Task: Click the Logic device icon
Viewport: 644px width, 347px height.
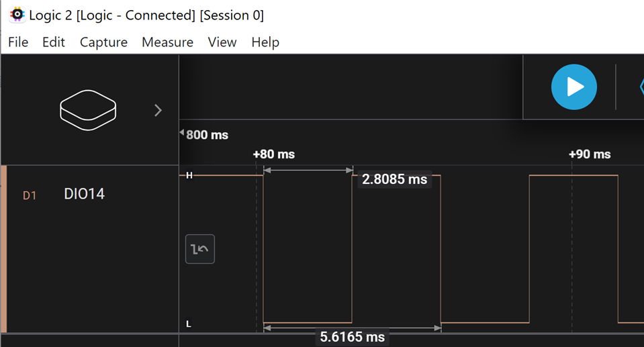Action: [x=88, y=110]
